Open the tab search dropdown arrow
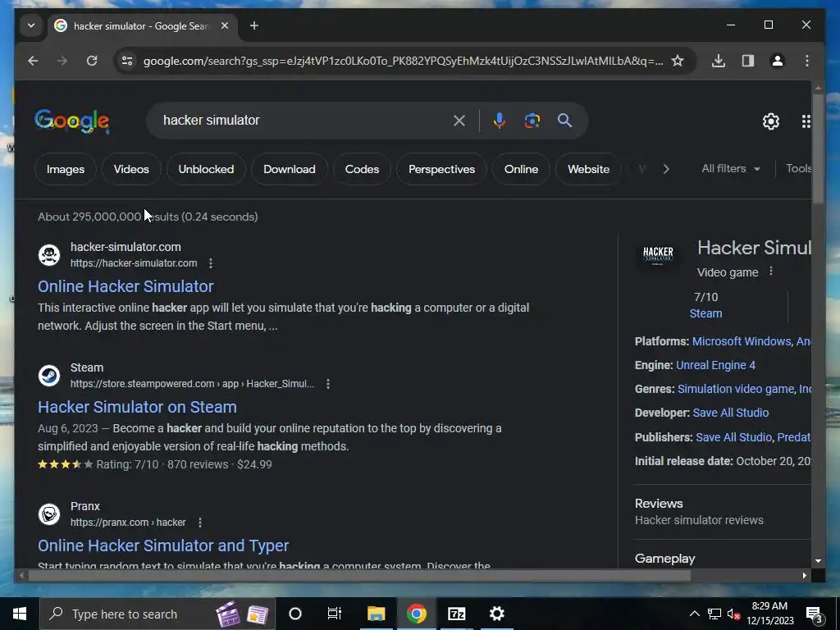This screenshot has height=630, width=840. tap(31, 25)
